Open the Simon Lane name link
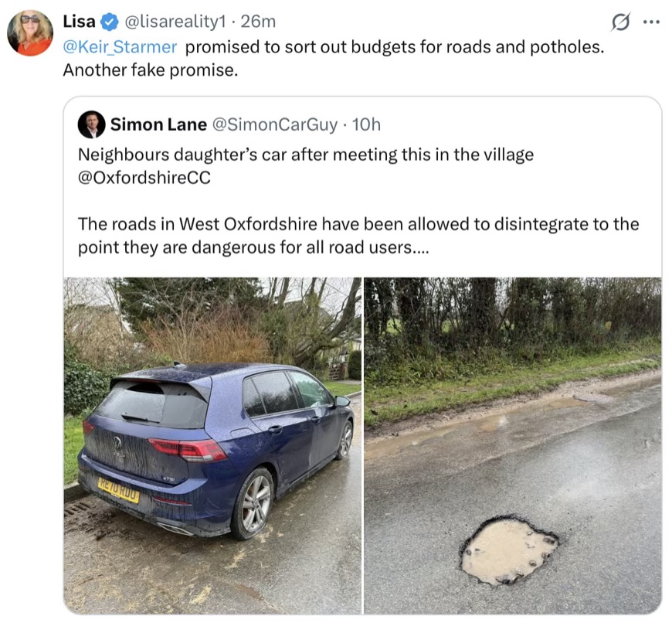Image resolution: width=672 pixels, height=623 pixels. 158,124
